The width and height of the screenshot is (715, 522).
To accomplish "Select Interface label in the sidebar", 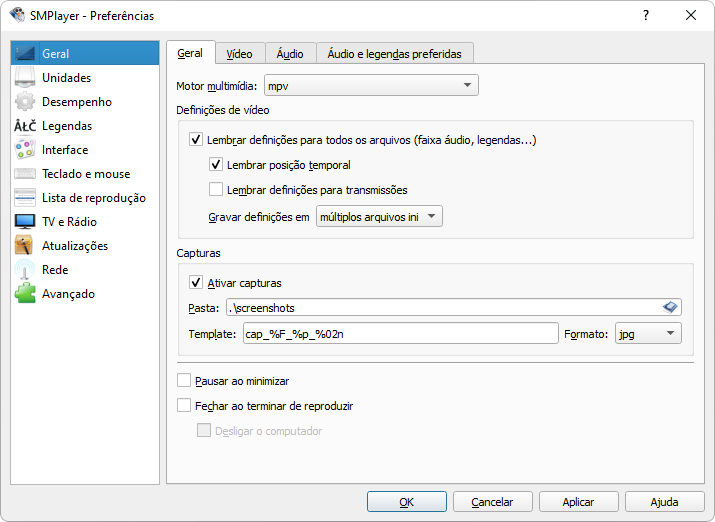I will coord(65,150).
